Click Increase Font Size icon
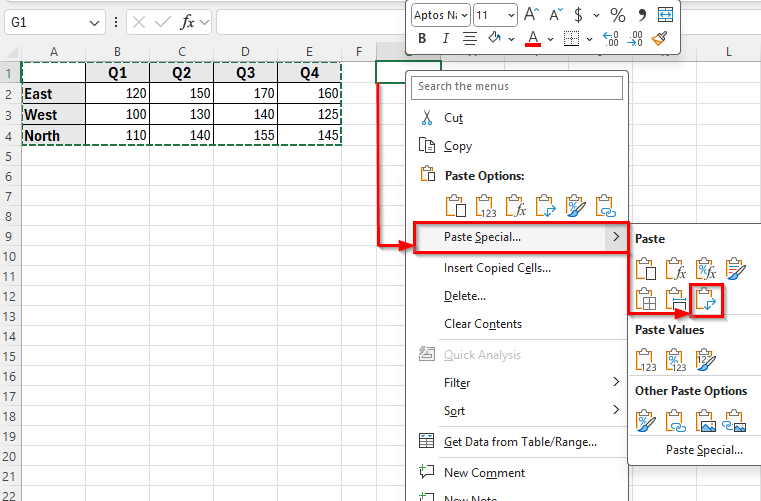Image resolution: width=761 pixels, height=501 pixels. coord(531,15)
